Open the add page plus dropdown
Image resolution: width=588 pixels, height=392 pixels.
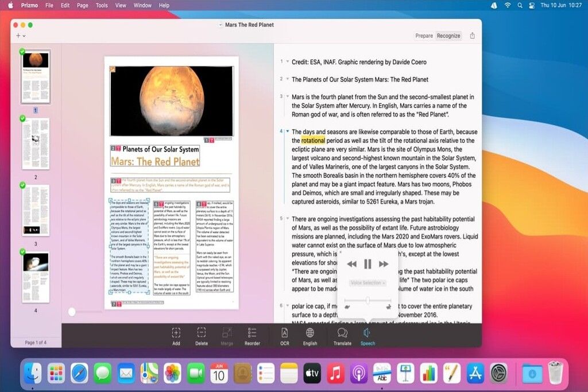(20, 36)
